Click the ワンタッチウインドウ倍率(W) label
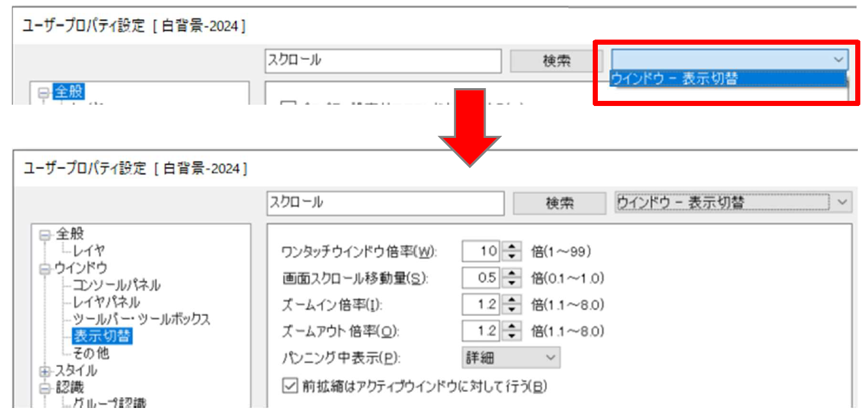The width and height of the screenshot is (868, 415). (359, 252)
